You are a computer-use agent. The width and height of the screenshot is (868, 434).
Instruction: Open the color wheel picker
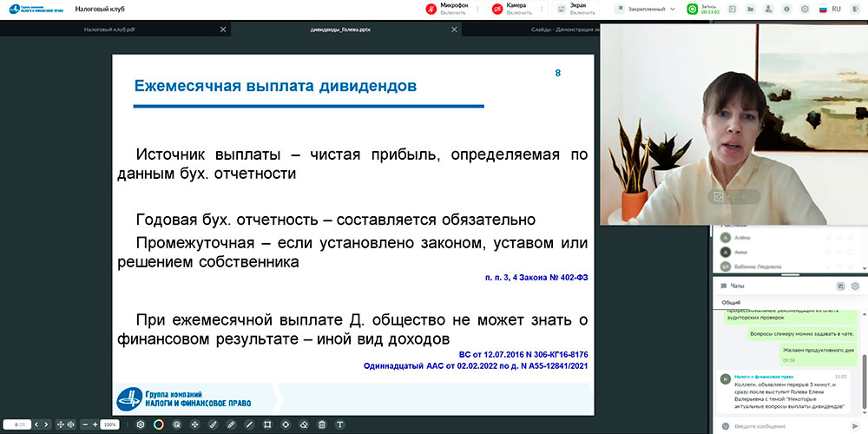[158, 424]
